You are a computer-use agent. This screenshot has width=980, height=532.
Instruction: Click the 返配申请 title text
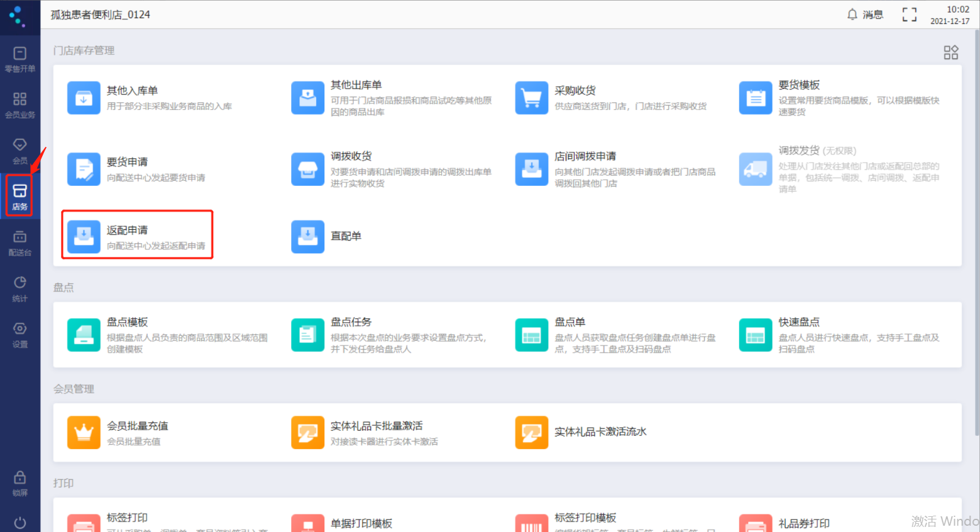[128, 231]
